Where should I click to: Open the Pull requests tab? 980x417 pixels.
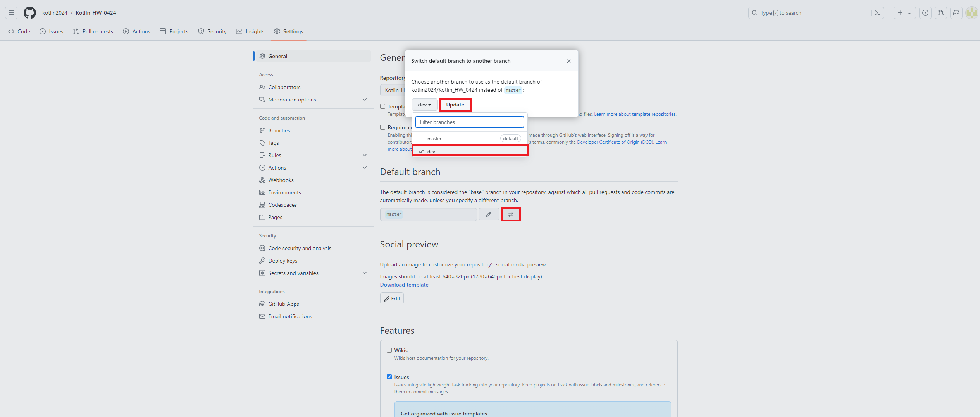93,31
